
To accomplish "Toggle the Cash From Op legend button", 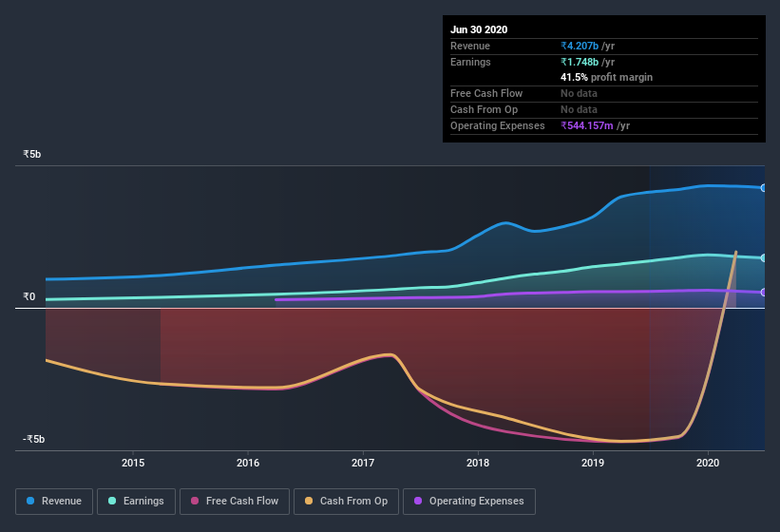I will 346,502.
